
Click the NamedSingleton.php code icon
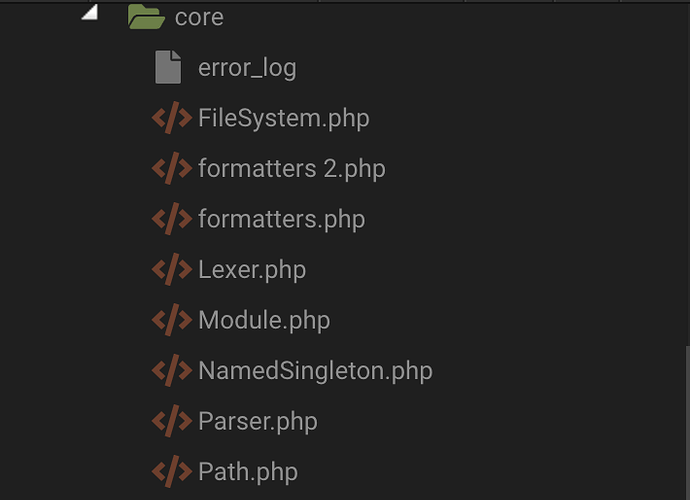click(x=171, y=371)
